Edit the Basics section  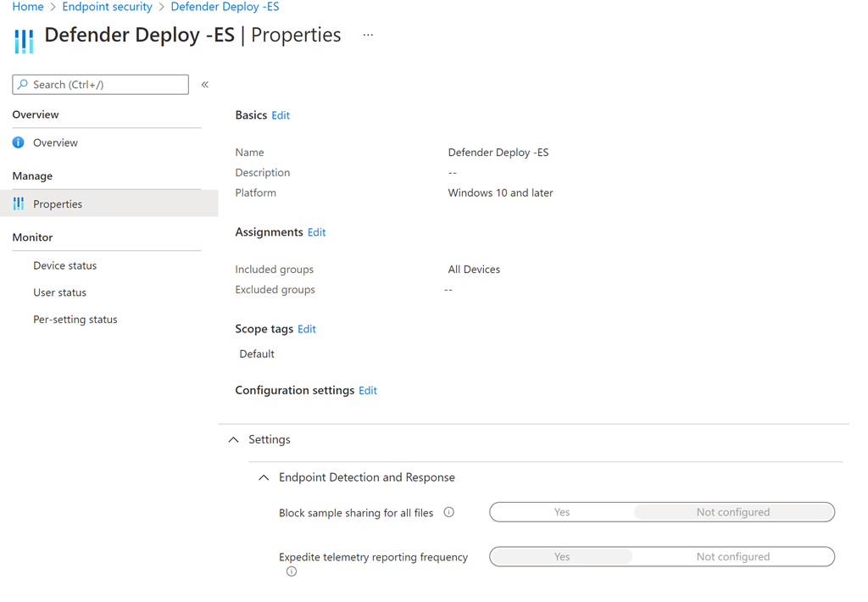pyautogui.click(x=281, y=115)
